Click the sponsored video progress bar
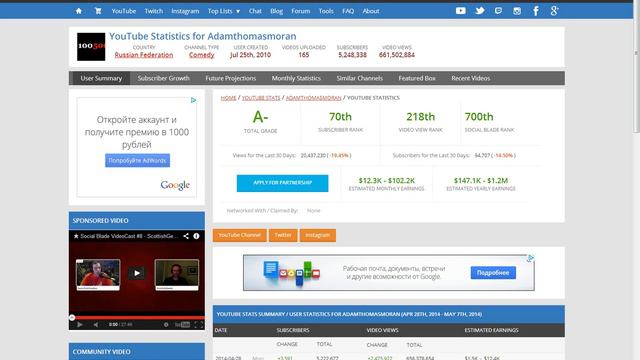 [137, 317]
